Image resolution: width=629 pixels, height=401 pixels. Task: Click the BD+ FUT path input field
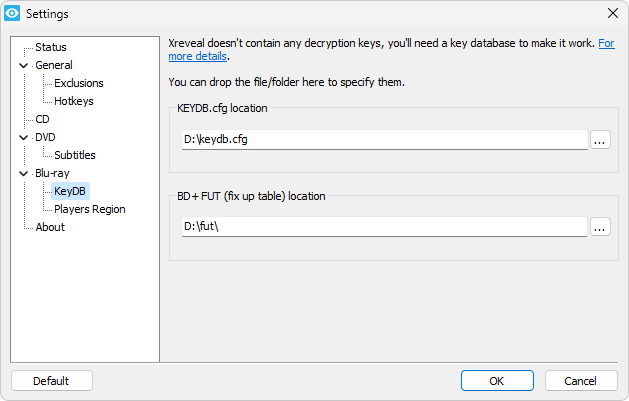(x=384, y=227)
